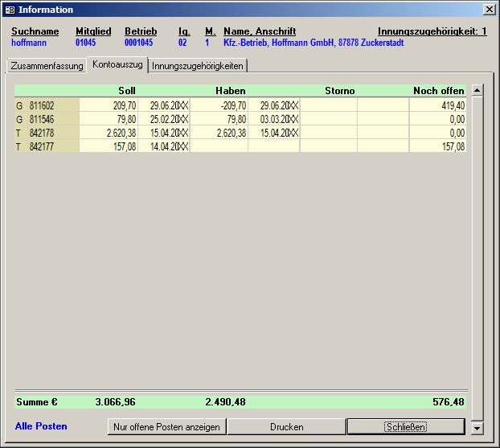Click the Haben amount -209,70
500x448 pixels.
(x=219, y=105)
